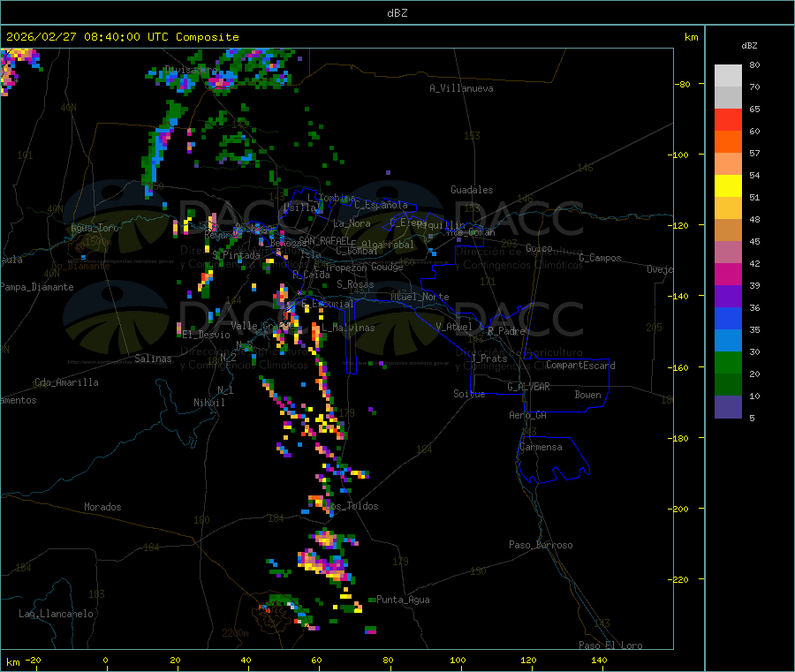
Task: Click the Paso_Barroso location label
Action: click(x=541, y=545)
